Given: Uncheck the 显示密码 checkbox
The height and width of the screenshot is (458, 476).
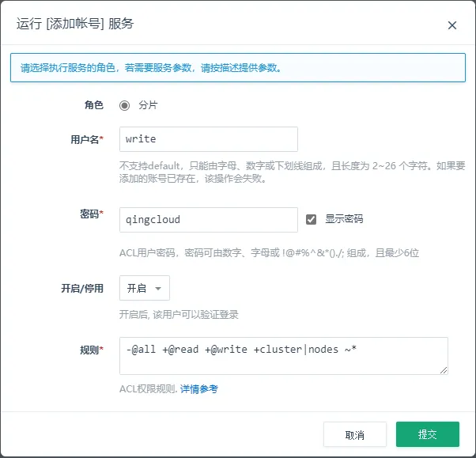Looking at the screenshot, I should click(x=312, y=219).
